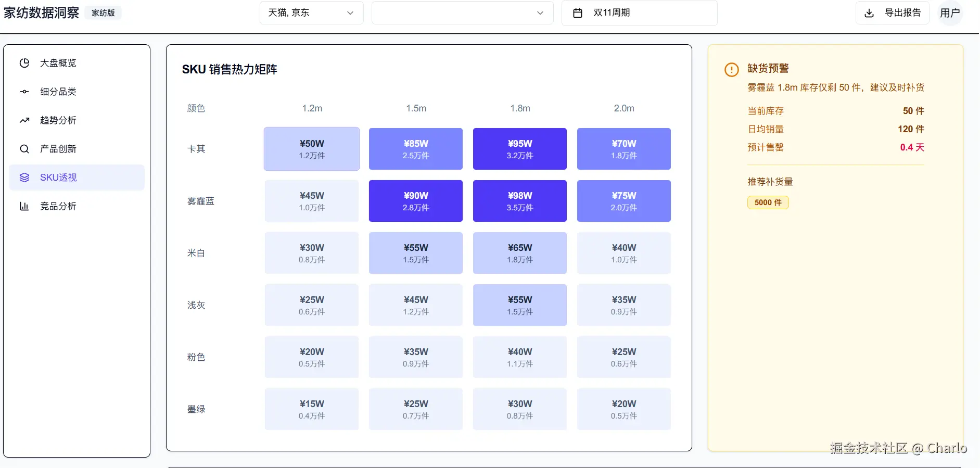Navigate to 竞品分析
Screen dimensions: 980x468
(77, 206)
